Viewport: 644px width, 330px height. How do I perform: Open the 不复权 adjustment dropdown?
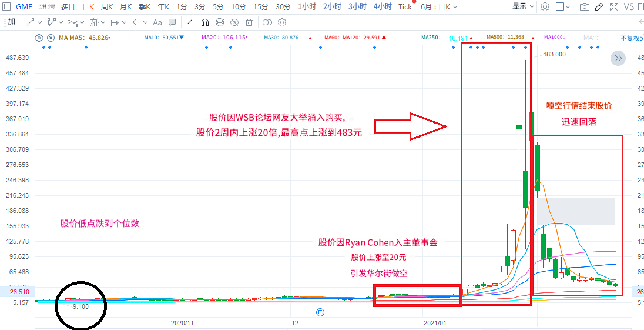(632, 38)
